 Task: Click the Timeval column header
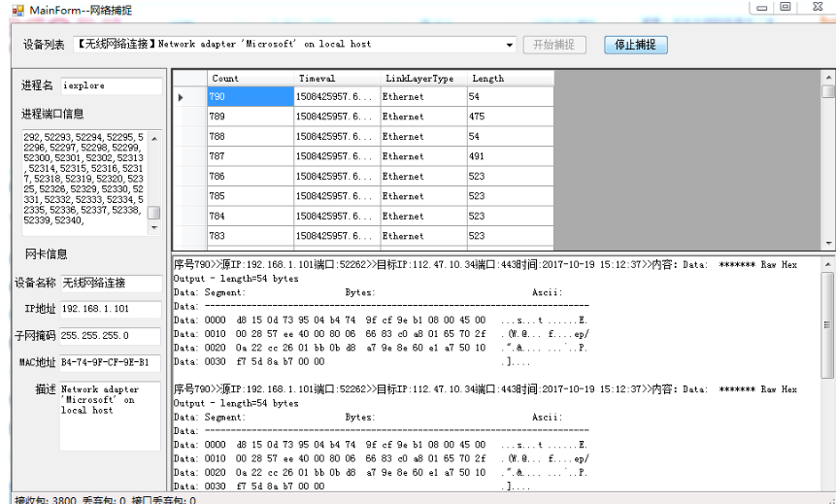[x=338, y=79]
